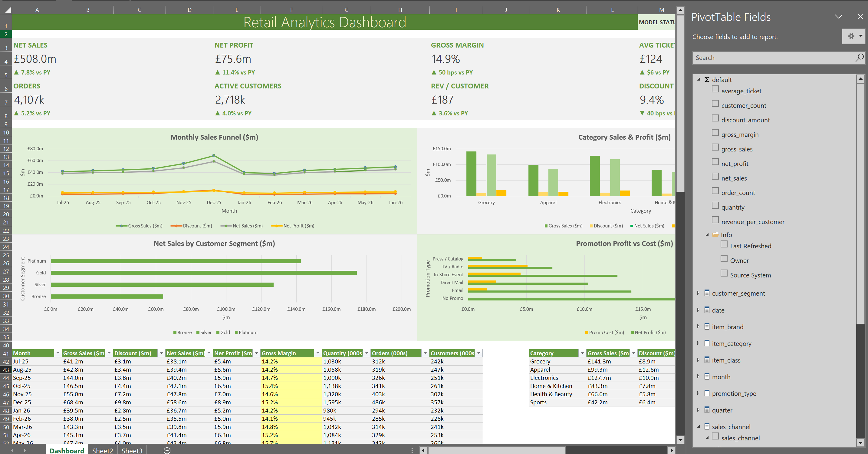
Task: Click the Info folder icon
Action: point(715,234)
